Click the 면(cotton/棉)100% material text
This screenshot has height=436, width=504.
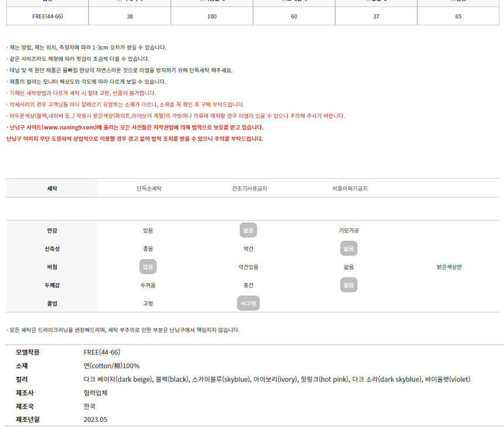111,366
